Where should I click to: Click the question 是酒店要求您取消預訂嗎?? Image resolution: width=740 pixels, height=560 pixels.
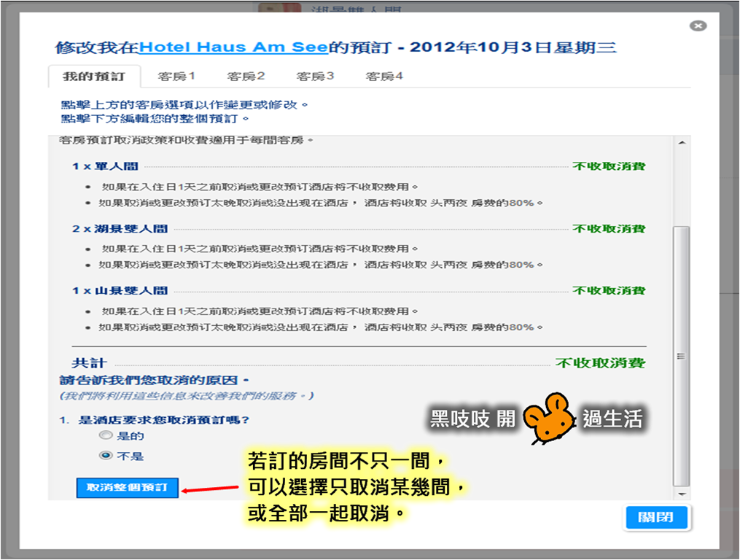[163, 420]
